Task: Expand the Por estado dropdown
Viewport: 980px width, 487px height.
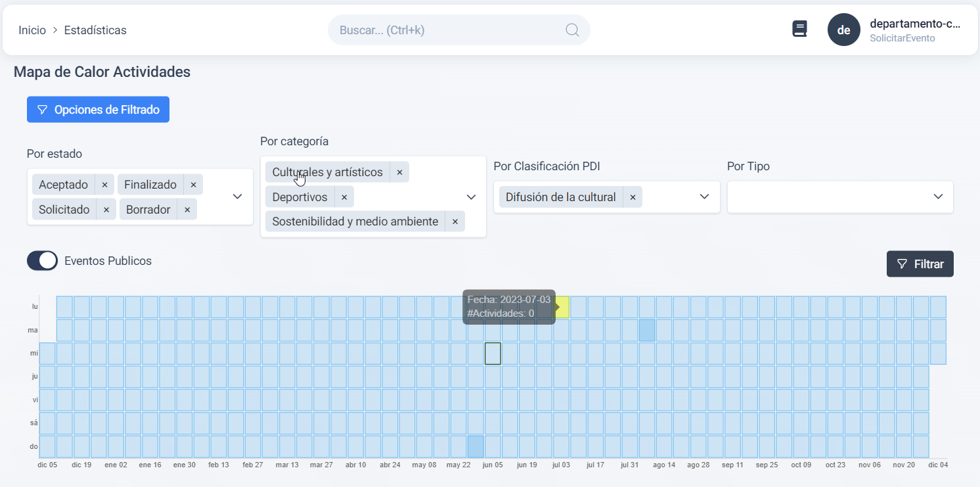Action: click(238, 197)
